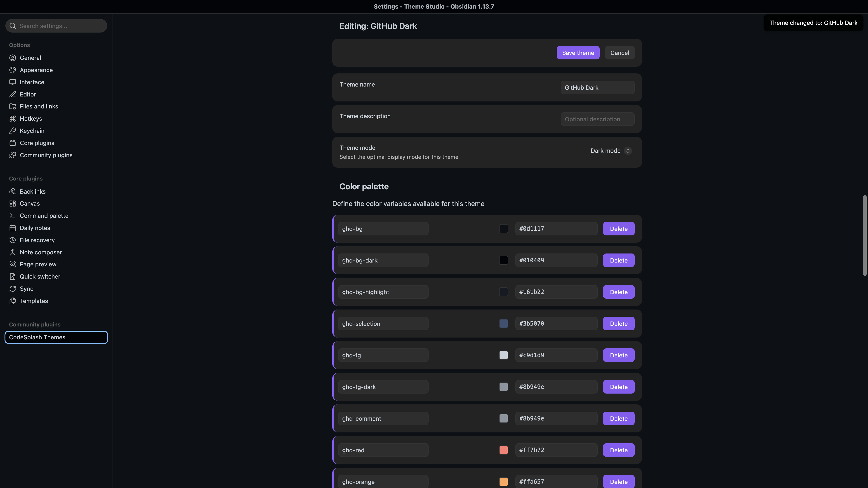Open the Theme mode Dark mode dropdown
868x488 pixels.
click(611, 150)
